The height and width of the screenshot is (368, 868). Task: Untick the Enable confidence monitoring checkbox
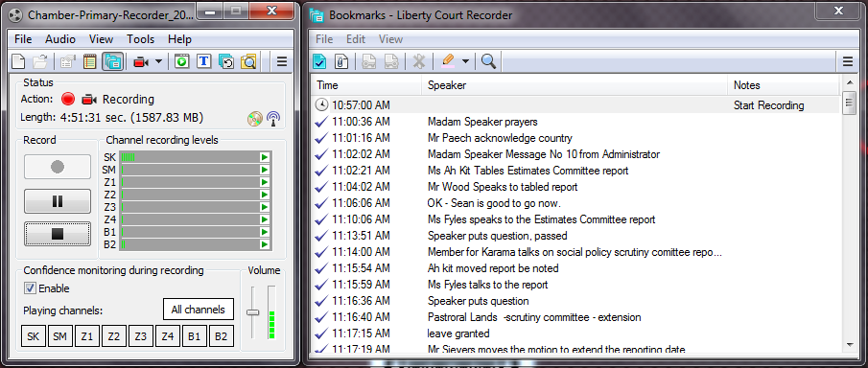pyautogui.click(x=31, y=288)
